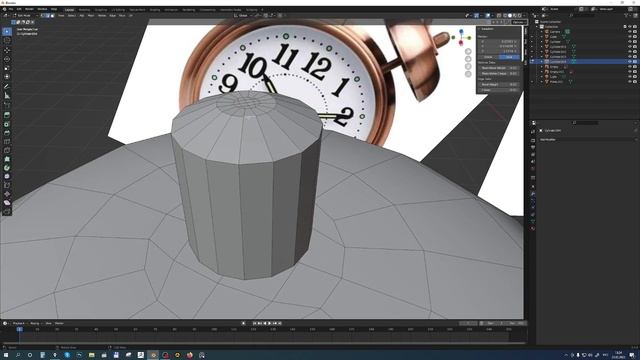The image size is (640, 360).
Task: Enable wireframe viewport shading
Action: tap(505, 16)
